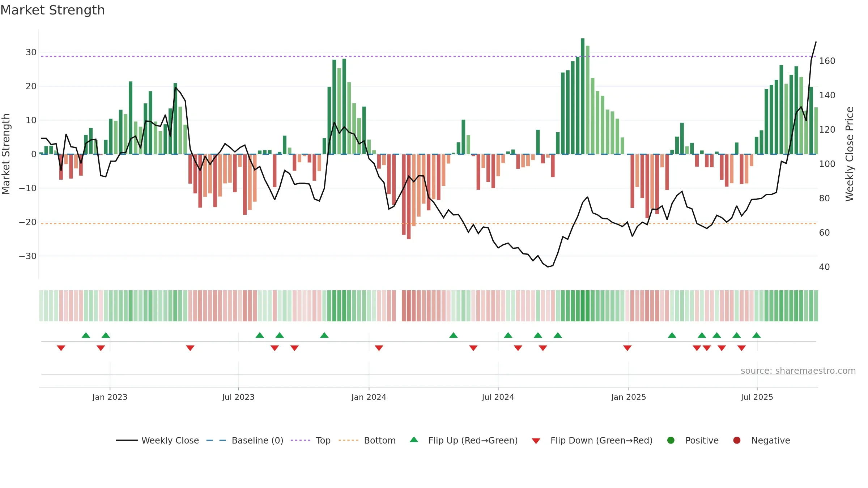Toggle the Bottom legend label
The image size is (868, 488).
click(x=380, y=441)
